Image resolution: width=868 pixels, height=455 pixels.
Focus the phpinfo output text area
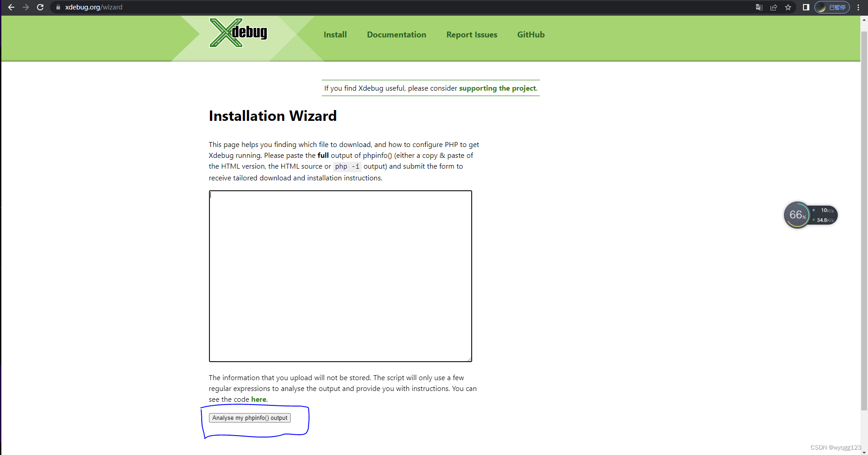coord(340,276)
